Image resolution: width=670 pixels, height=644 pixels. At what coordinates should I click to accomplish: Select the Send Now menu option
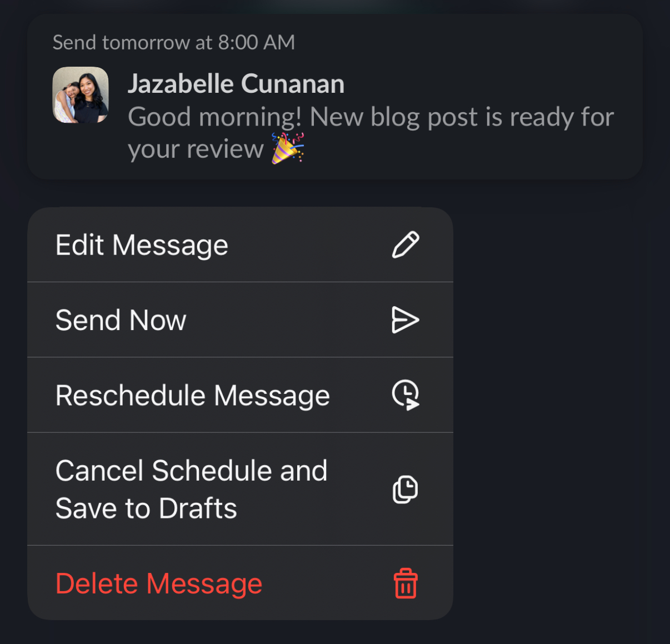(x=240, y=320)
